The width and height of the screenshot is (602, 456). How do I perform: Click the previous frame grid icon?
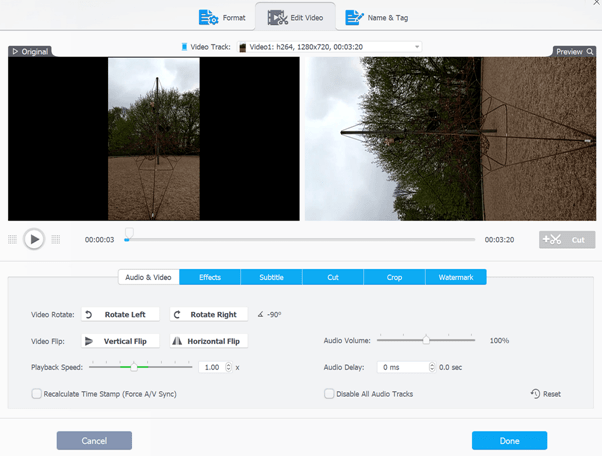(12, 240)
